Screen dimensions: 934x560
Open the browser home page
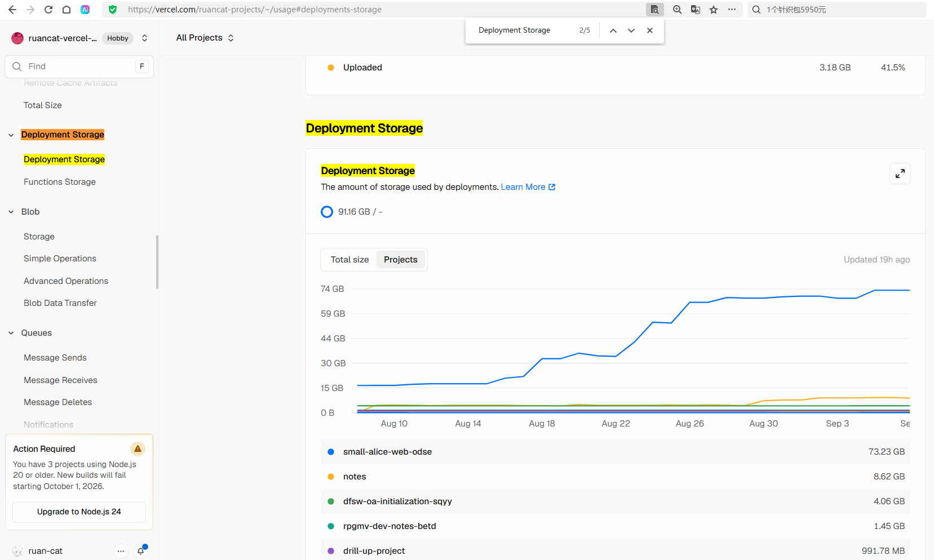67,10
